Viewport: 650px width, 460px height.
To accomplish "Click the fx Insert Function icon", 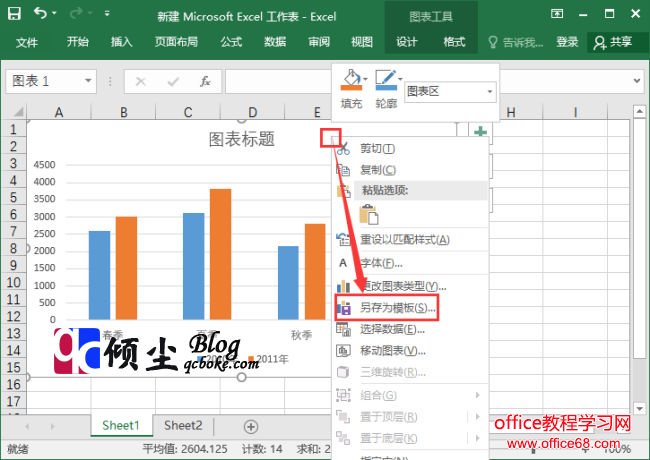I will (205, 81).
